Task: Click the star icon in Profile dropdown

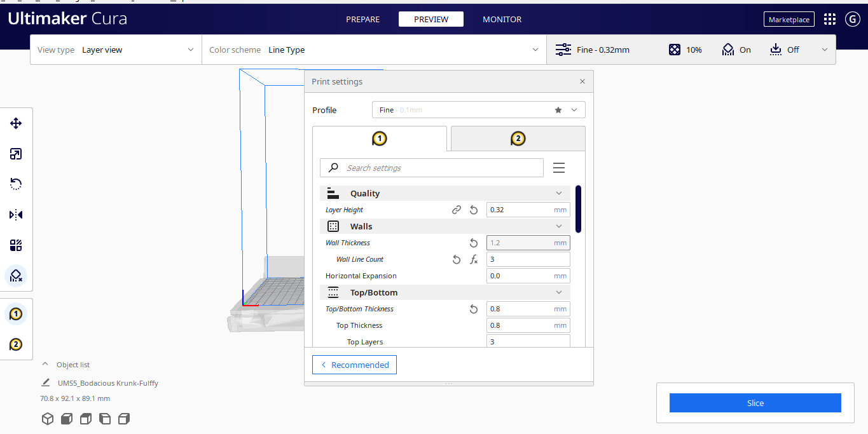Action: pos(558,110)
